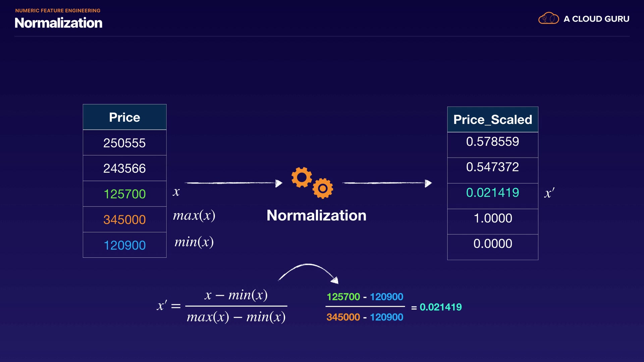
Task: Click the green 125700 price cell
Action: 124,194
